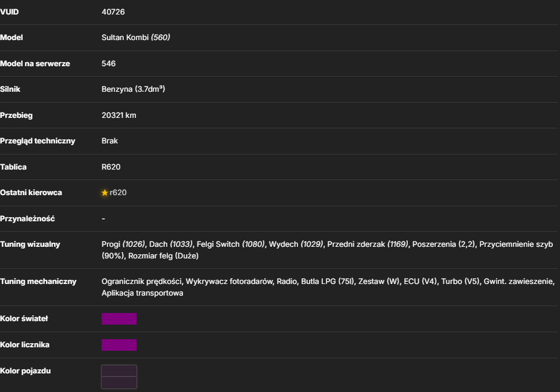Click the Sultan Kombi model name
The height and width of the screenshot is (392, 560).
tap(125, 38)
